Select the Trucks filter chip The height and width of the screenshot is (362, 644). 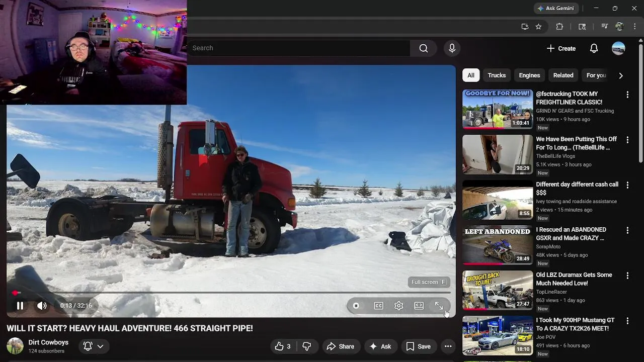point(497,75)
